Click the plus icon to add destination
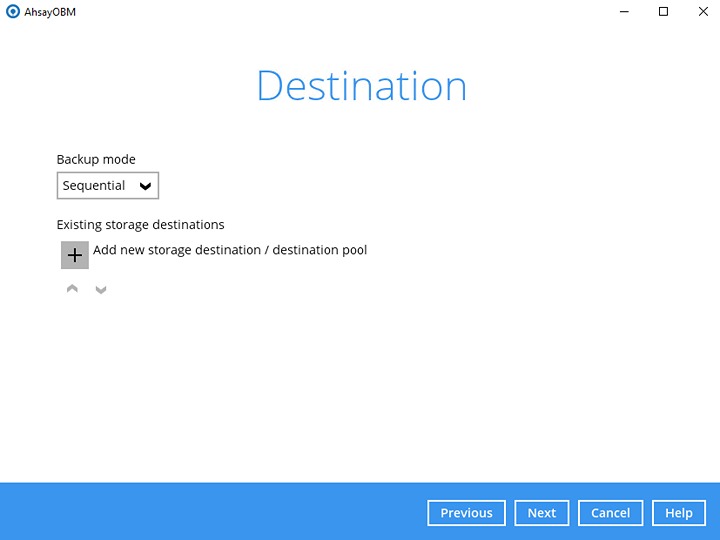 [75, 255]
